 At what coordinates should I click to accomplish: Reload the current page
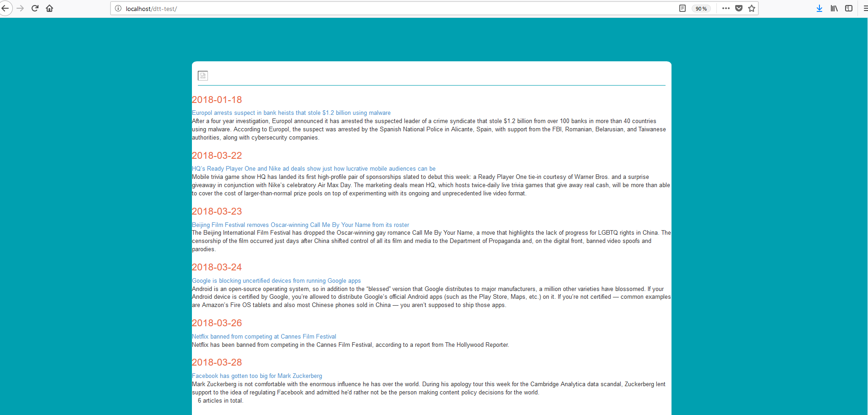35,8
